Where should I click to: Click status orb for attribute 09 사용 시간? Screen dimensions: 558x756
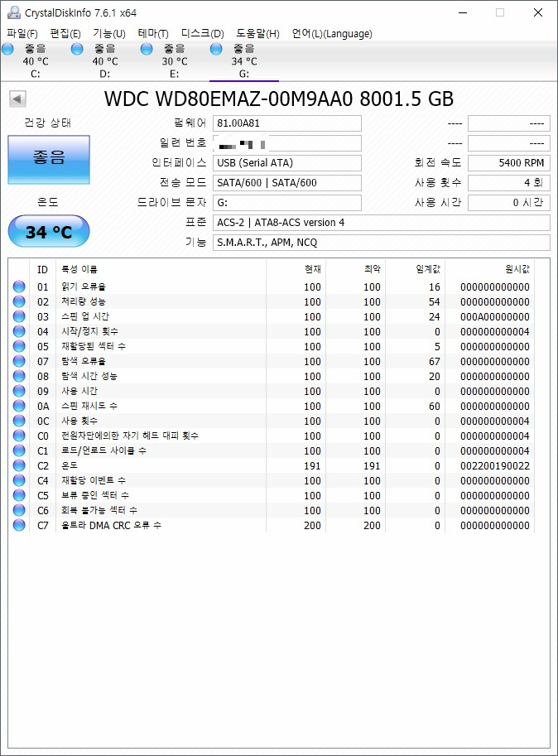[19, 391]
